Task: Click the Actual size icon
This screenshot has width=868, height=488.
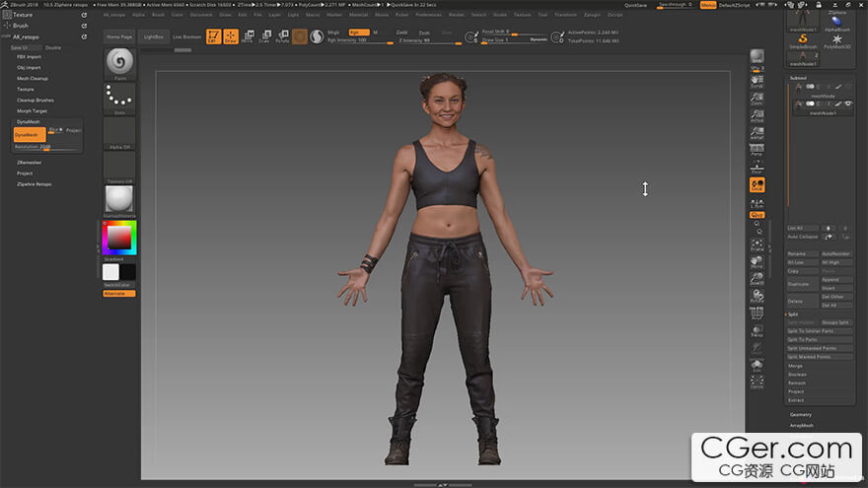Action: (x=757, y=115)
